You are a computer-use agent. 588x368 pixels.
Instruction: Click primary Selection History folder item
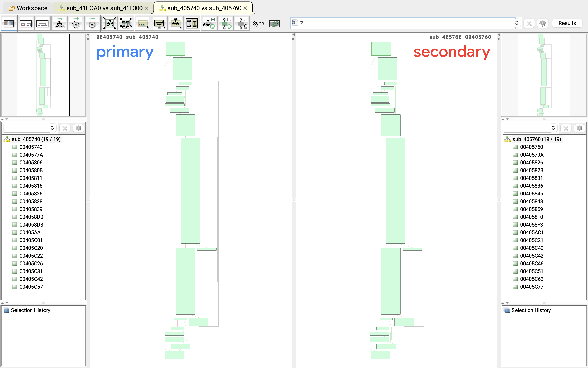tap(27, 310)
